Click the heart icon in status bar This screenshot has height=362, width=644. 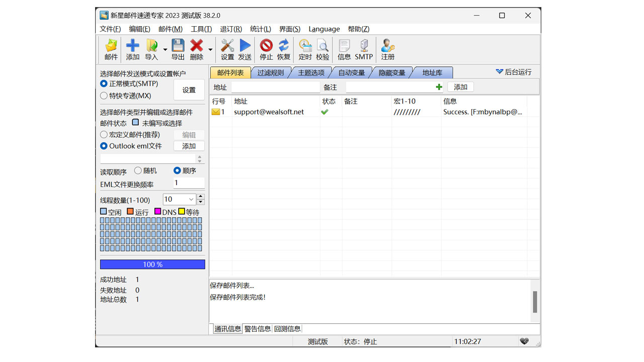[x=524, y=341]
